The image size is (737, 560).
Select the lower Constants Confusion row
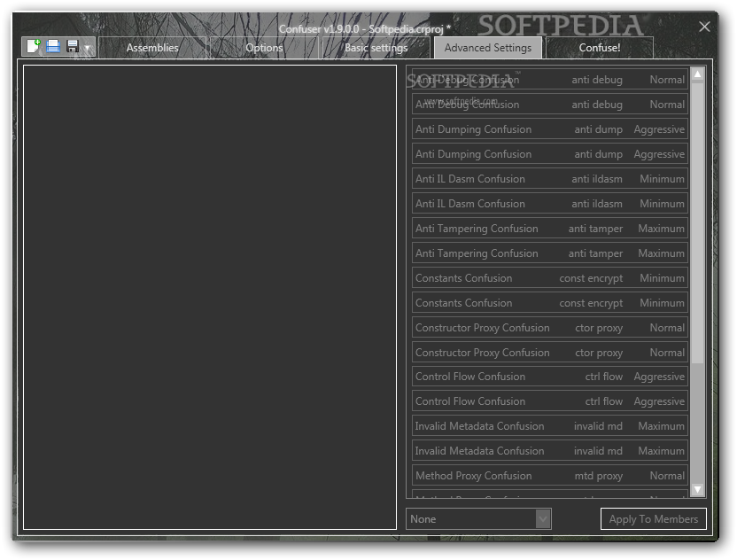point(550,303)
